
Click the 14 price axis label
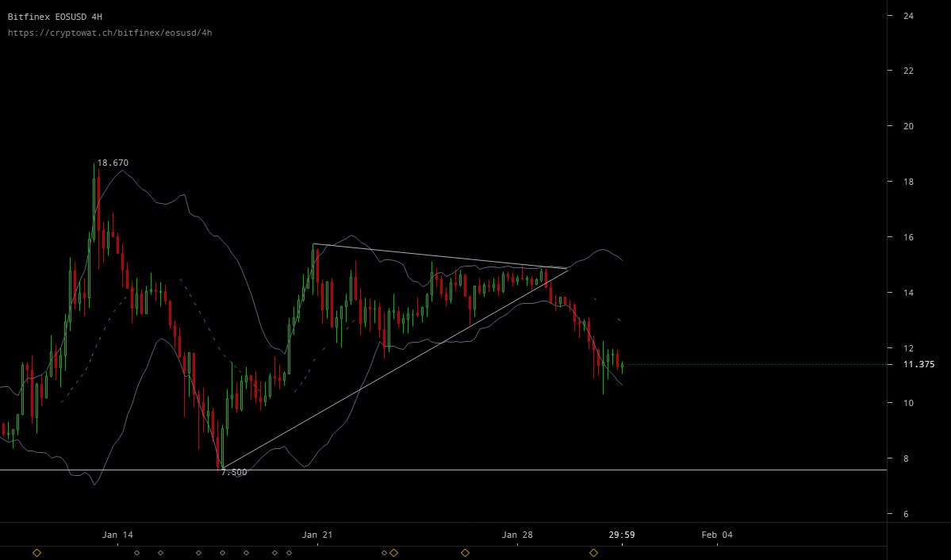tap(908, 293)
